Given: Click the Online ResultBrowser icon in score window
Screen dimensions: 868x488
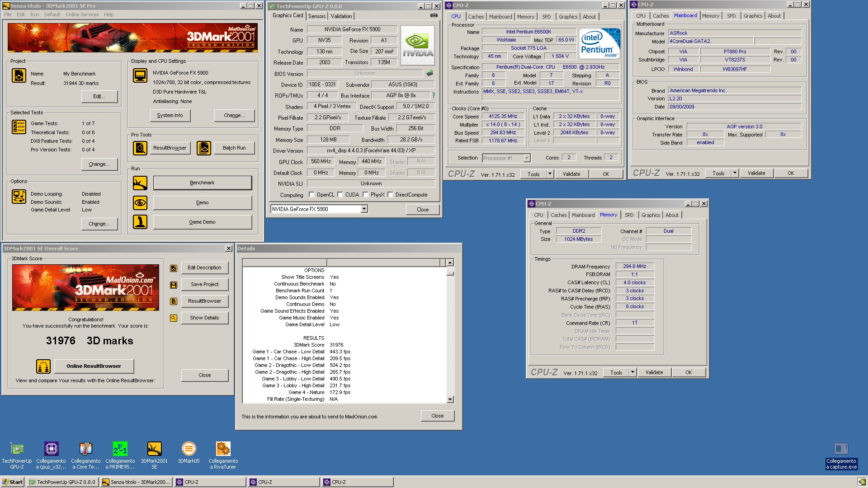Looking at the screenshot, I should [43, 366].
